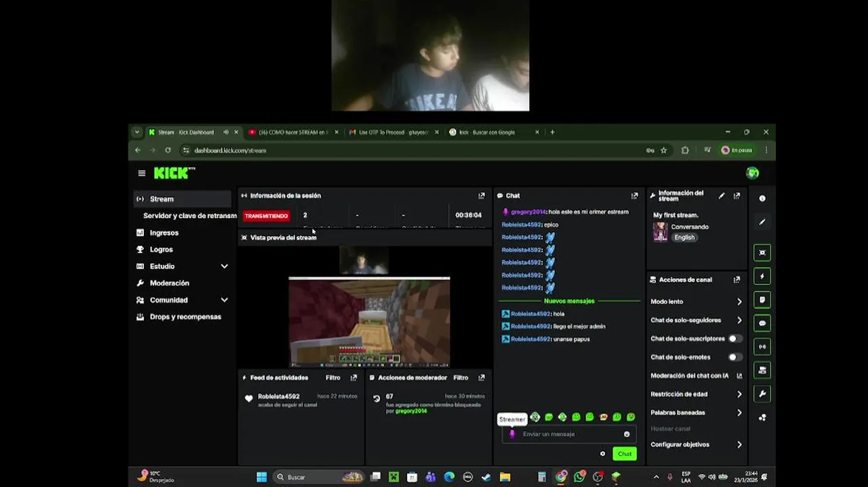
Task: Toggle the moderator actions widget icon in sidebar
Action: point(762,370)
